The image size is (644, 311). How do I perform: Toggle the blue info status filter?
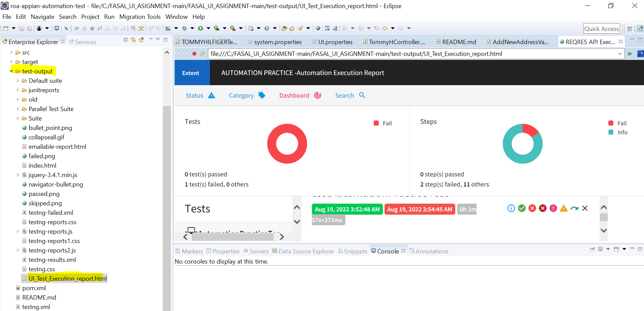511,208
